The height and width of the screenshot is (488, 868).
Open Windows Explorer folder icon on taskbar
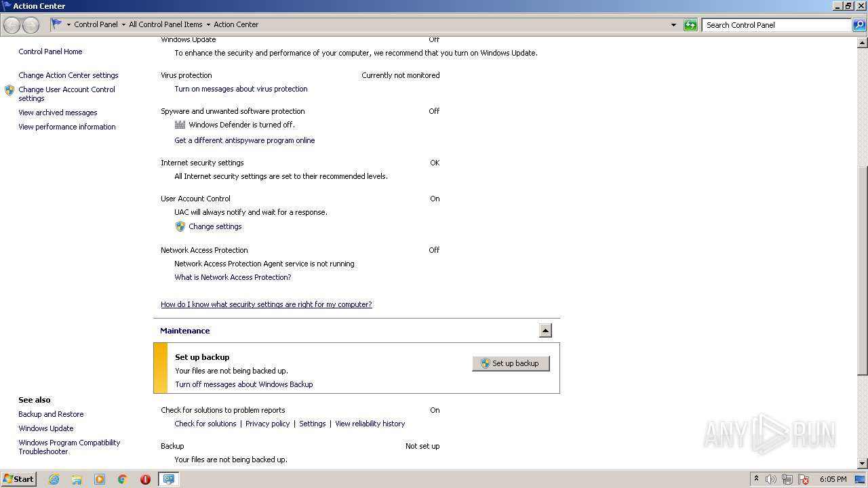point(77,479)
